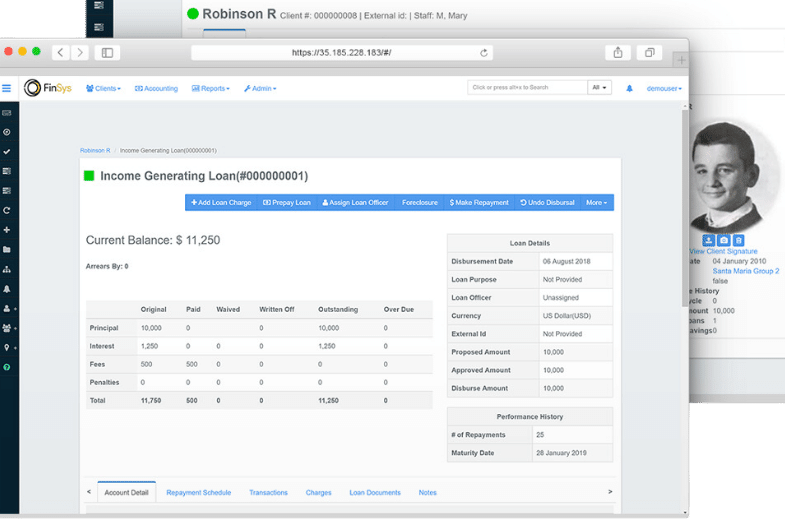Open the All search filter dropdown
Image resolution: width=785 pixels, height=521 pixels.
tap(599, 88)
